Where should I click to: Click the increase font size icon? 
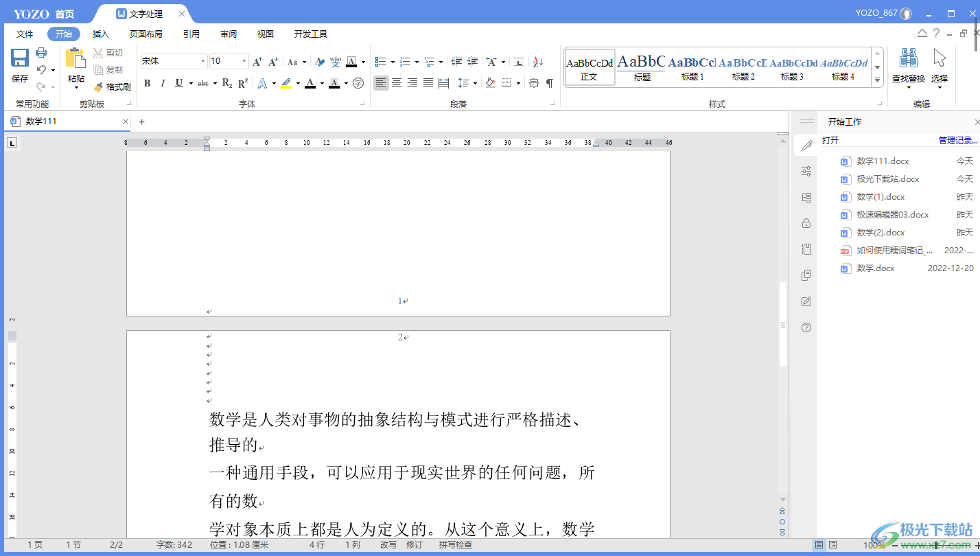[x=257, y=62]
